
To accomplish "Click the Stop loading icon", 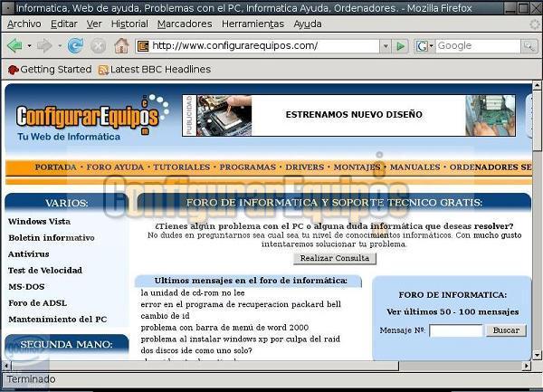I will point(99,45).
